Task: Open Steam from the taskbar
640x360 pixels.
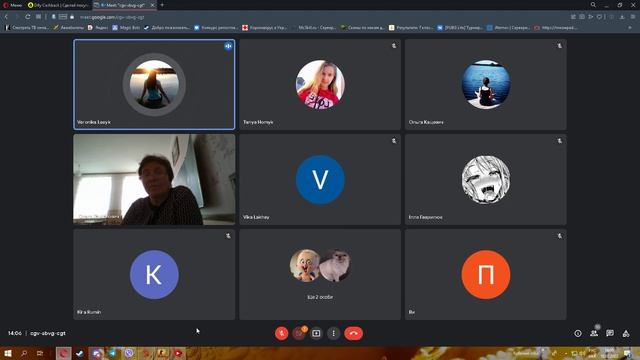Action: [x=80, y=353]
